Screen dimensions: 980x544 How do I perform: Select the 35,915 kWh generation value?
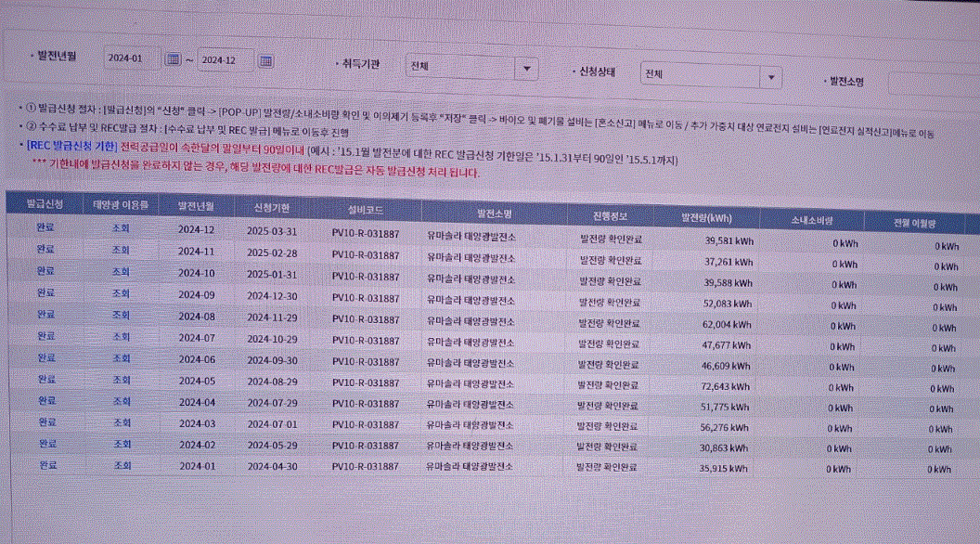point(723,468)
